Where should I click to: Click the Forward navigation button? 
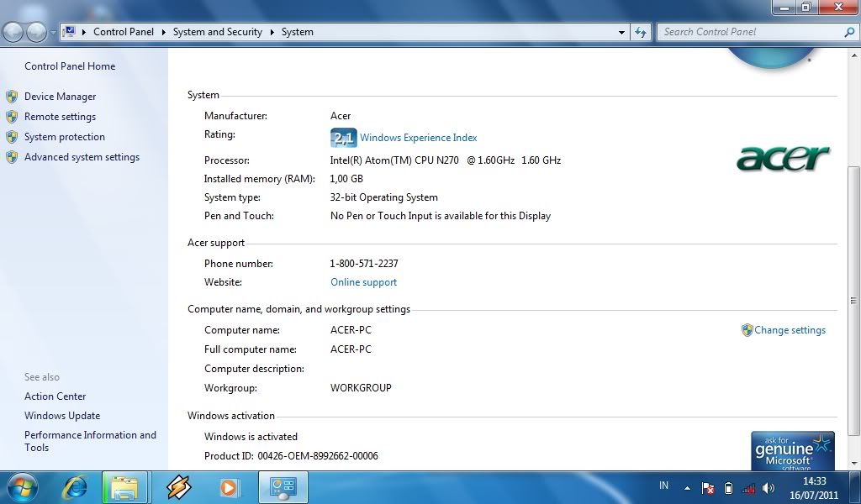click(x=36, y=33)
